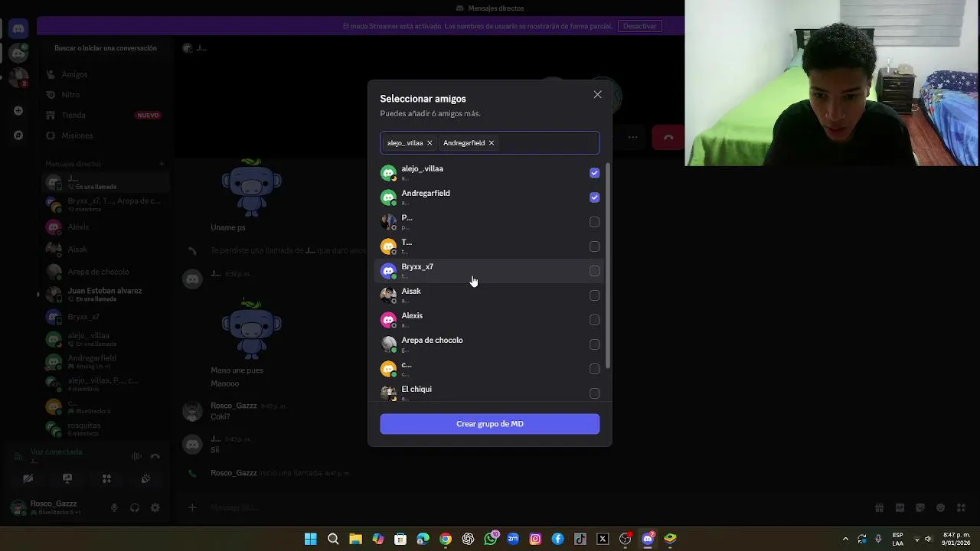Show hidden system tray icons
The width and height of the screenshot is (980, 551).
click(845, 539)
